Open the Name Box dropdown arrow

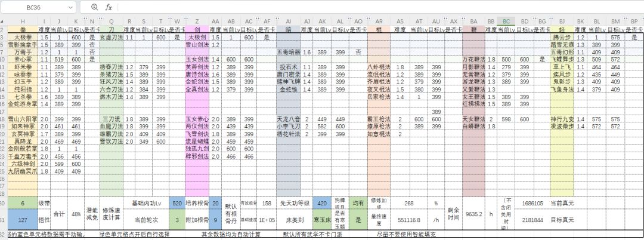(x=70, y=7)
